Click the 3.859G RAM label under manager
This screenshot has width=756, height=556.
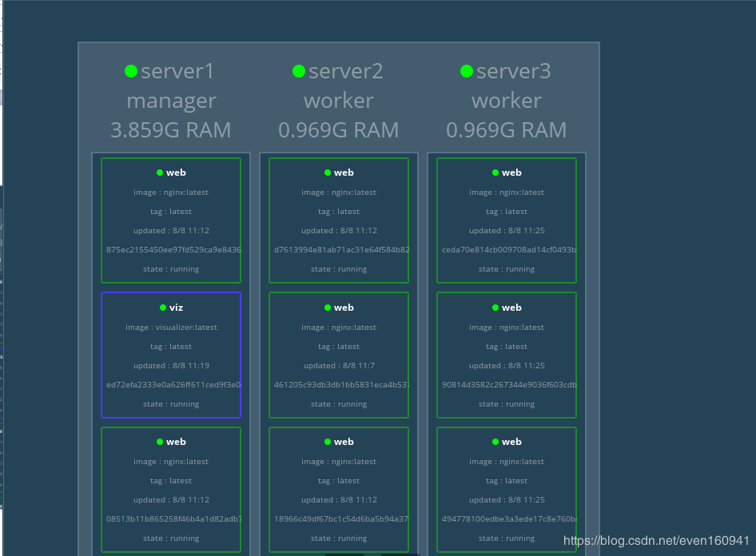pos(171,130)
